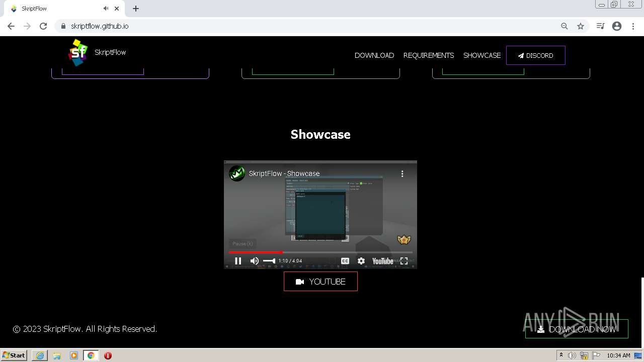Screen dimensions: 644x362
Task: Open the network tray icon
Action: (584, 355)
